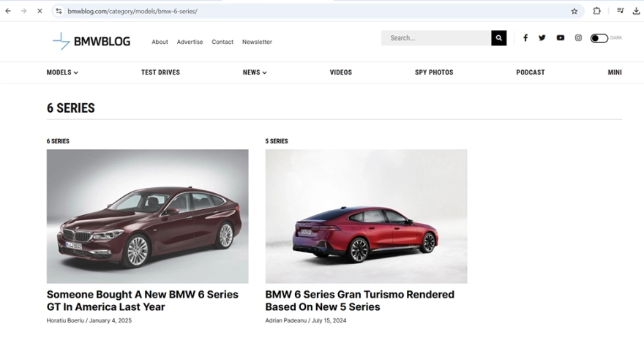Open the maroon 6 Series GT car thumbnail

[147, 216]
